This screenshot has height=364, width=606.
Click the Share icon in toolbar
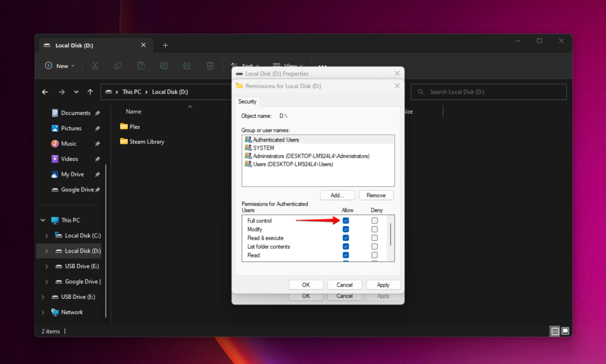coord(187,66)
